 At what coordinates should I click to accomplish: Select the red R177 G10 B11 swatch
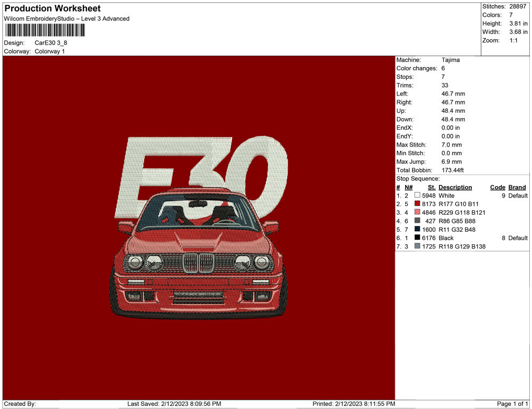pyautogui.click(x=417, y=204)
